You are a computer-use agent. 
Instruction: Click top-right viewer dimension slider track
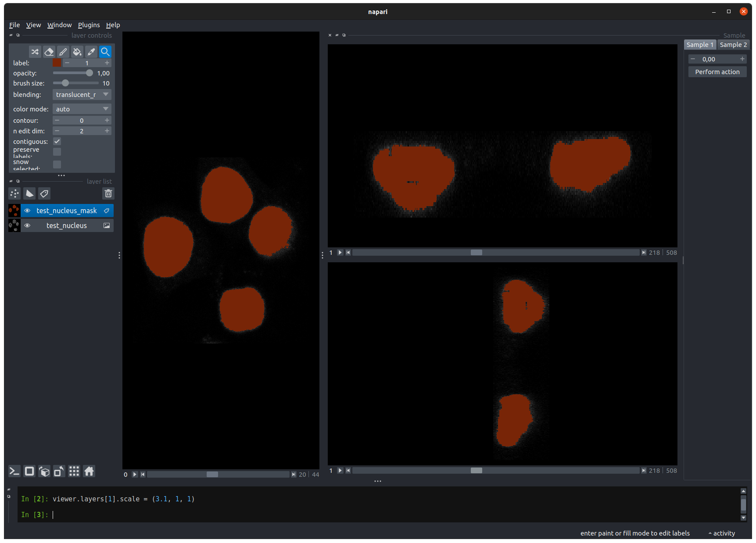point(496,253)
